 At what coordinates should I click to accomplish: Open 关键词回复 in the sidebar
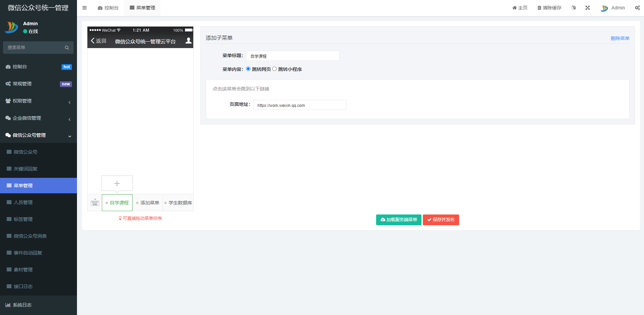[x=26, y=169]
